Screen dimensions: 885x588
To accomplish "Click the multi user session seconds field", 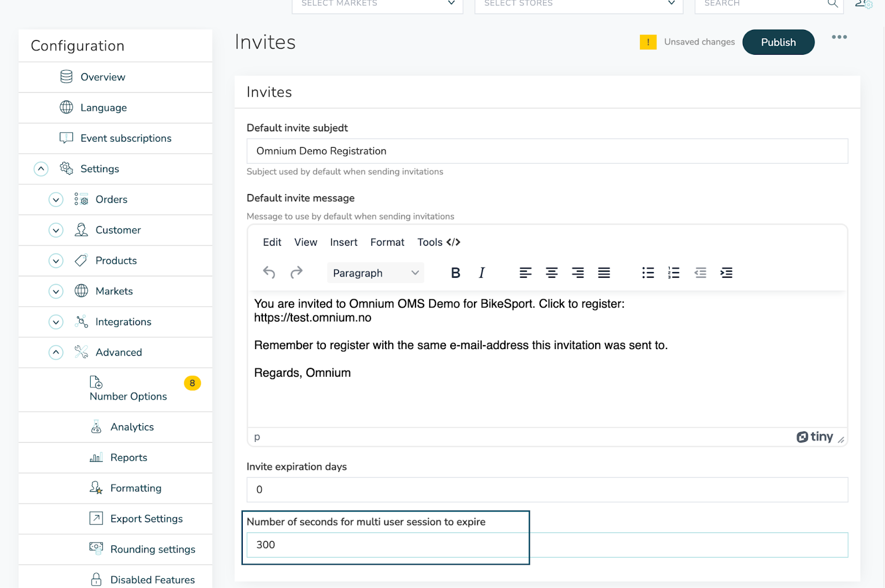I will (x=547, y=545).
